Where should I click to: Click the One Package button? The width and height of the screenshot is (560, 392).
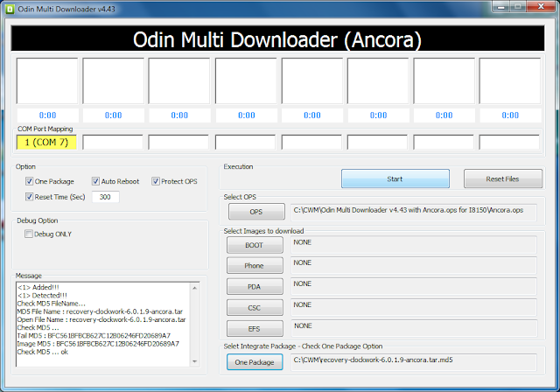(x=255, y=362)
